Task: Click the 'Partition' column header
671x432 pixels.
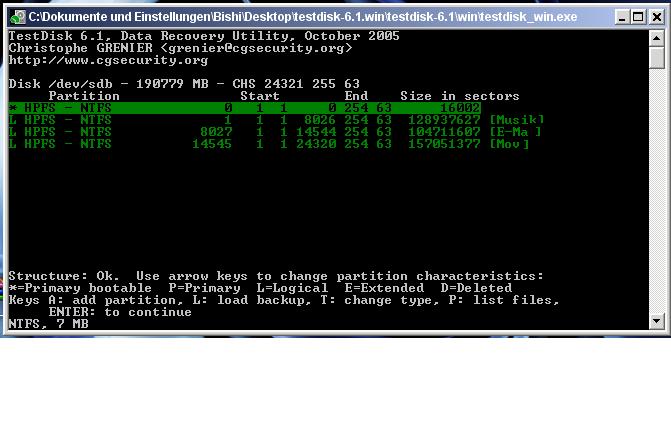Action: pyautogui.click(x=84, y=96)
